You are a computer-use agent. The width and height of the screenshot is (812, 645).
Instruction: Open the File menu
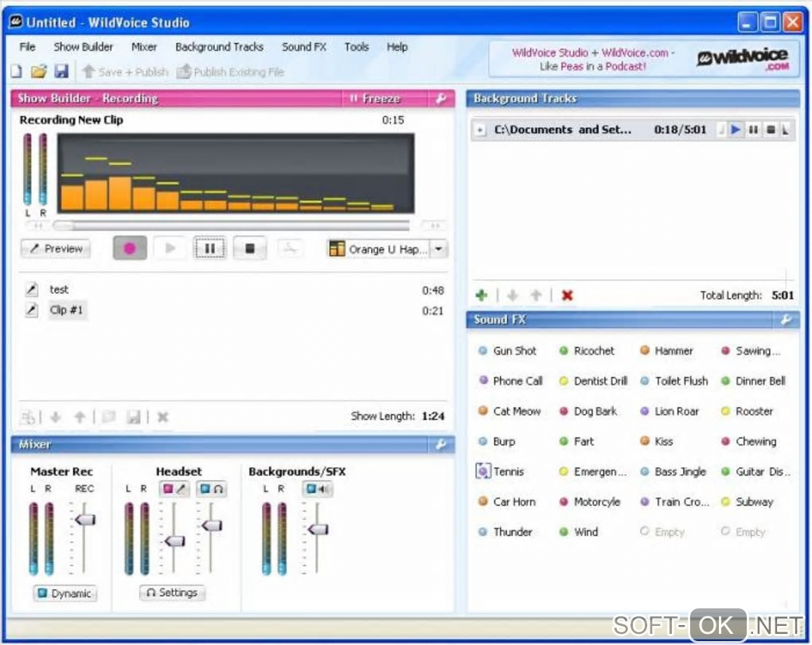coord(27,47)
